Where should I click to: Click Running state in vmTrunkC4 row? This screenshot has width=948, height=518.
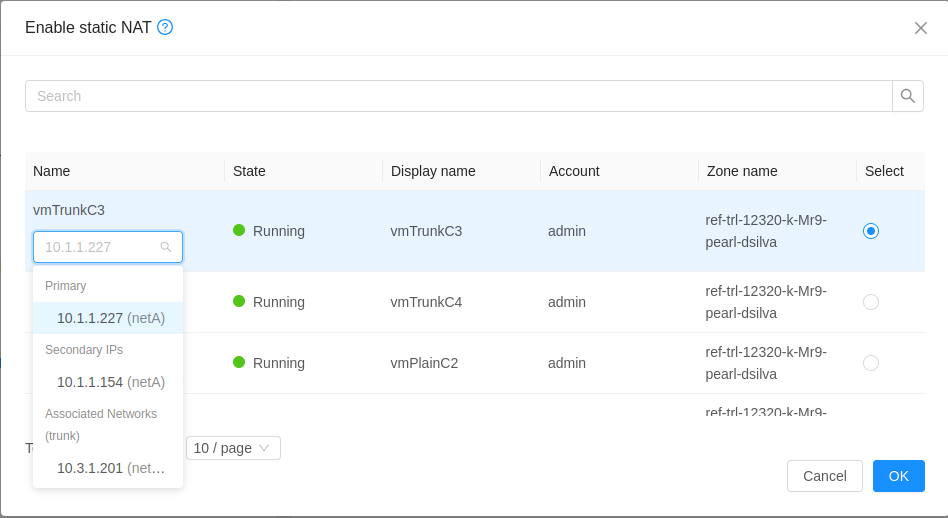point(268,302)
